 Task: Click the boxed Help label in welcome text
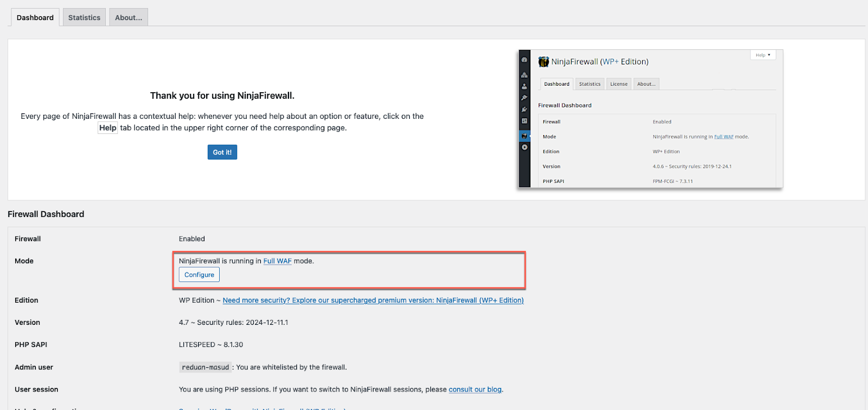click(107, 128)
